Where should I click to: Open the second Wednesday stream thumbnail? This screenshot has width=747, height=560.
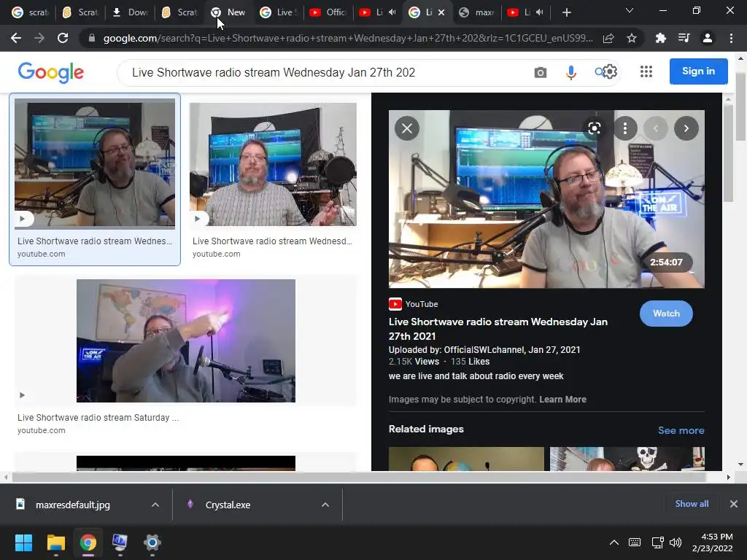coord(273,164)
